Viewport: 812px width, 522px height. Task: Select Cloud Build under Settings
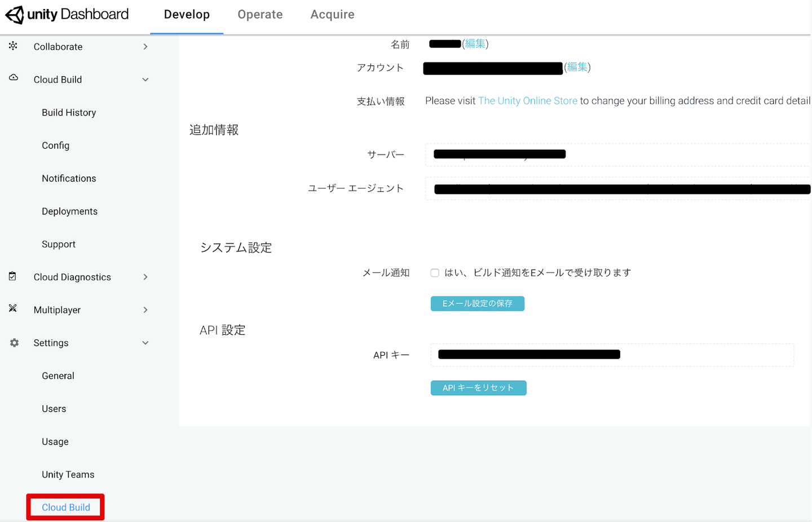65,507
